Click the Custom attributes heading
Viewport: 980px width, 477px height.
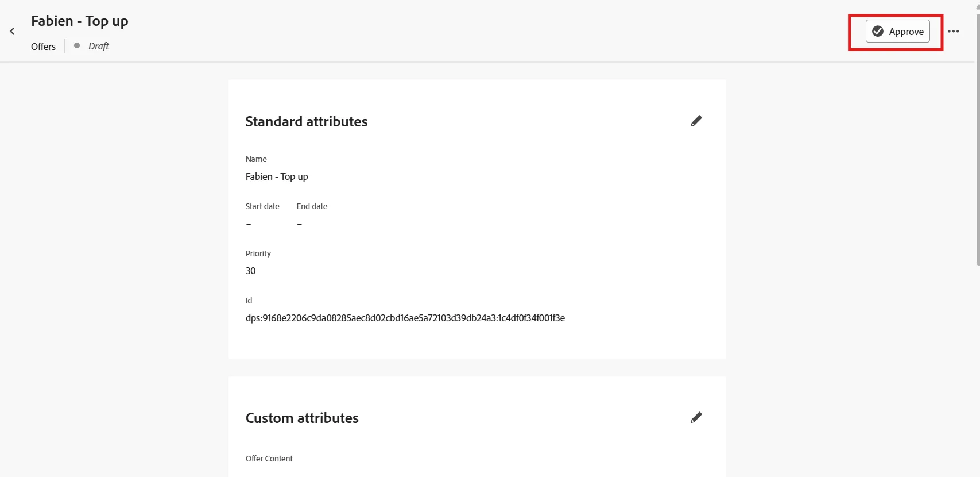302,418
